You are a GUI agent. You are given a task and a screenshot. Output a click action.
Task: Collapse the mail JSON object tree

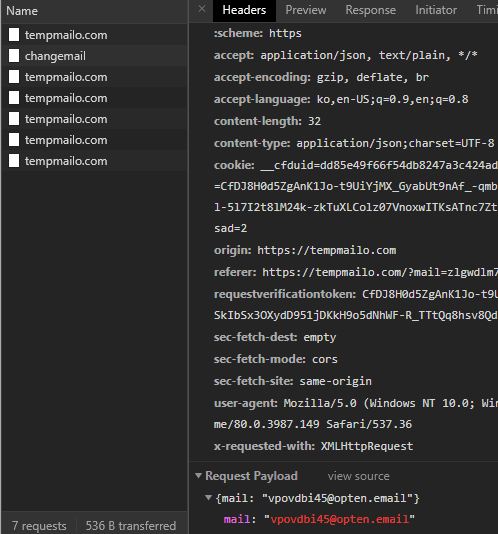(x=208, y=498)
